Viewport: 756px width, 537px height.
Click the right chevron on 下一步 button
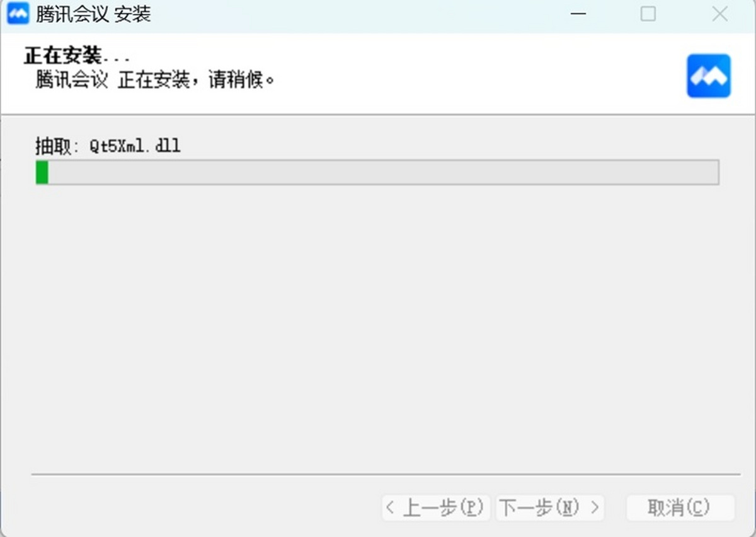(x=595, y=507)
